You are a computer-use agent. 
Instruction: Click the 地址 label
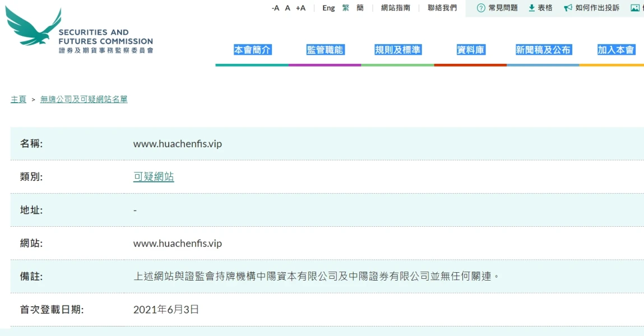point(31,210)
